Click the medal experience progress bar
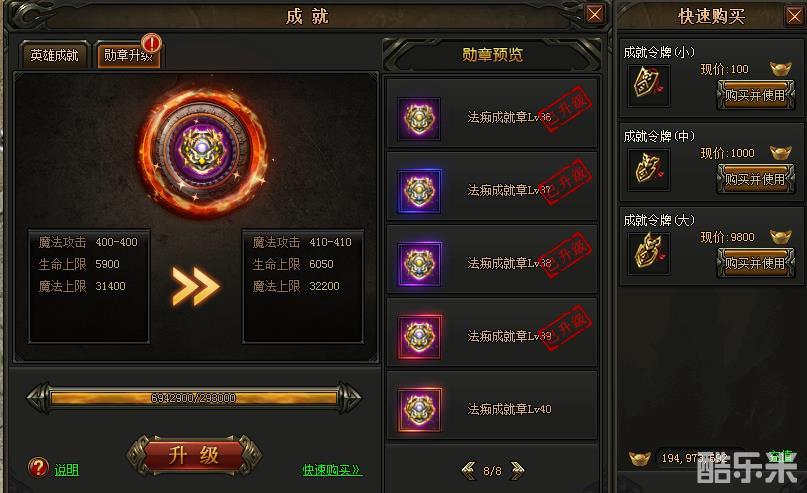The height and width of the screenshot is (493, 807). [194, 398]
